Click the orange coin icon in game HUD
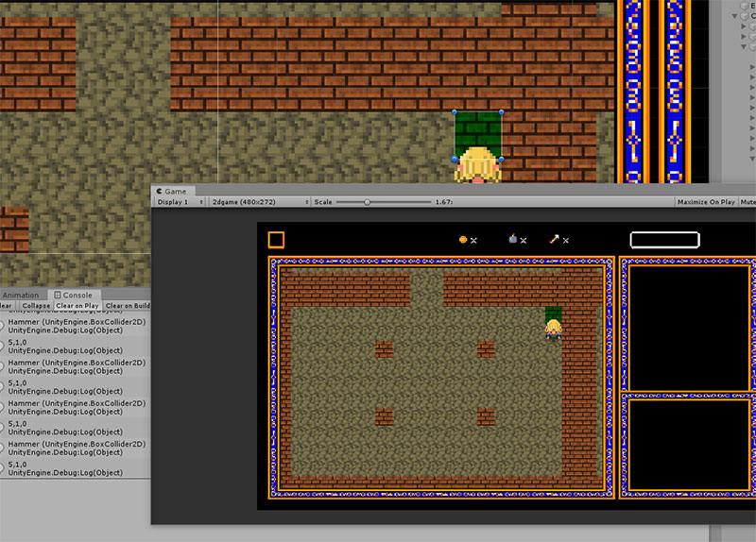This screenshot has width=756, height=542. point(463,240)
